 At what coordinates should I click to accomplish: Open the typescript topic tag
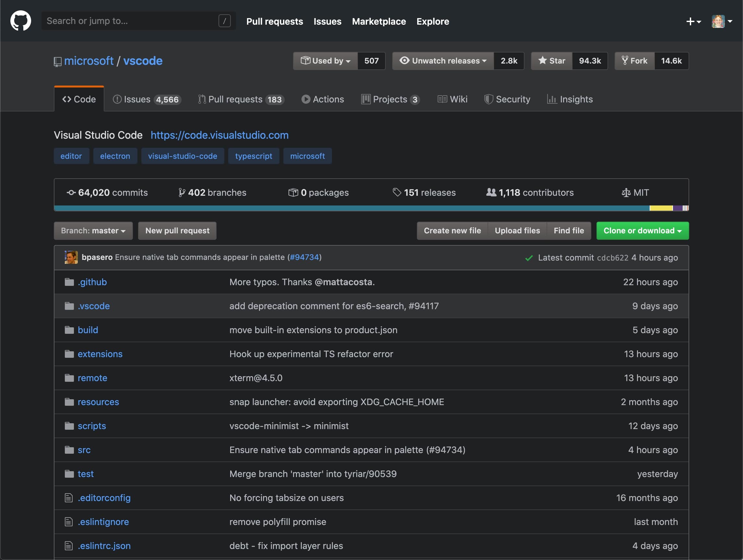click(254, 156)
